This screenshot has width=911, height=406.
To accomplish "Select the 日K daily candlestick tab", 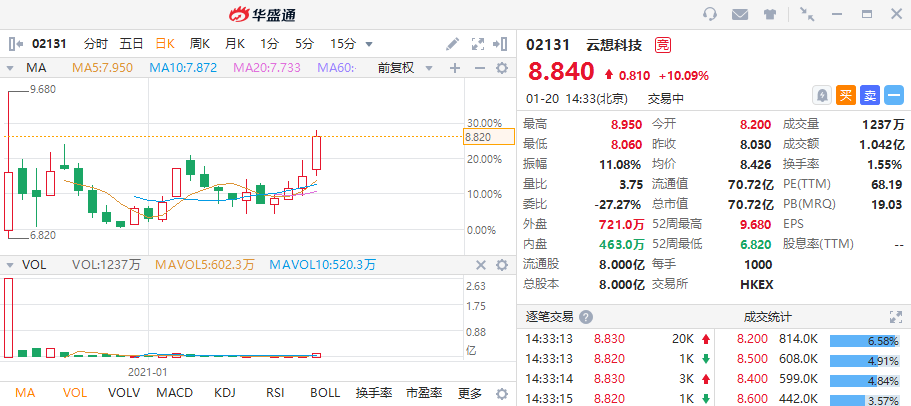I will coord(166,44).
